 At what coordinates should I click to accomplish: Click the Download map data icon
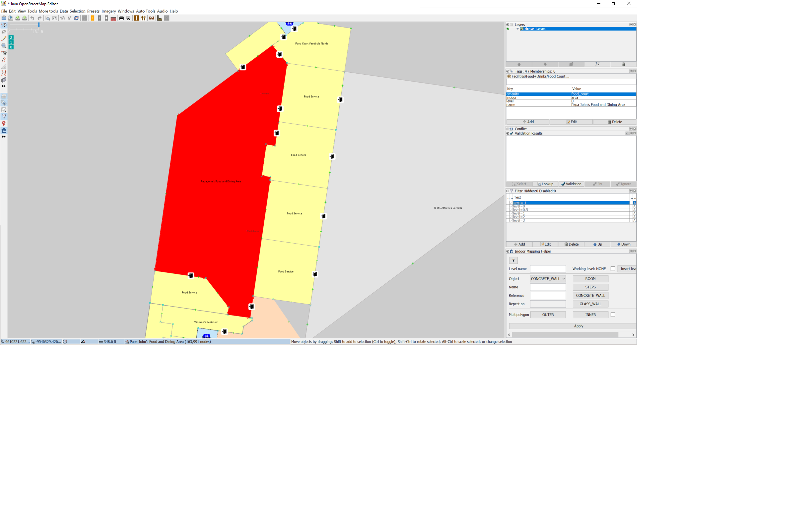coord(17,18)
